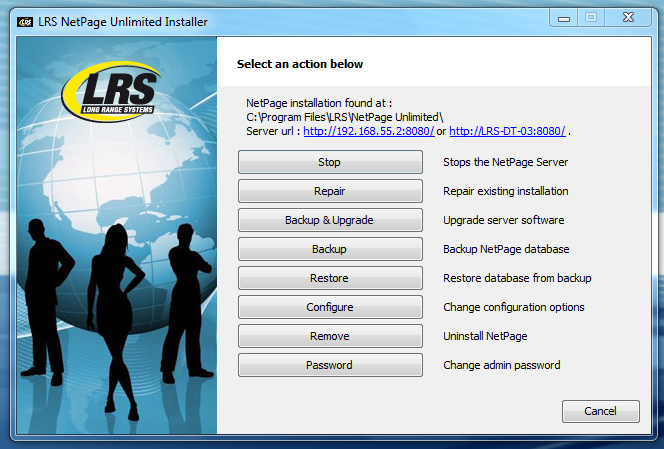664x449 pixels.
Task: Click the LRS title bar icon
Action: click(25, 22)
